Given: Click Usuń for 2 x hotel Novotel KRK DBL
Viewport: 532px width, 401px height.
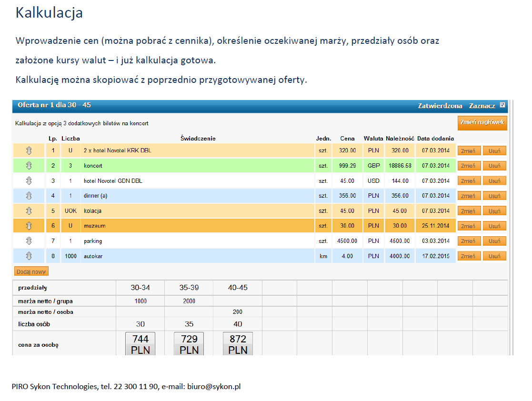Looking at the screenshot, I should pyautogui.click(x=494, y=150).
